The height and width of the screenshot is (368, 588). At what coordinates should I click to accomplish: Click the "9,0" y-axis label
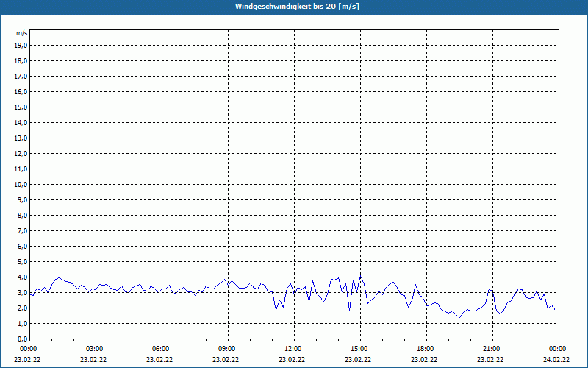click(x=22, y=199)
